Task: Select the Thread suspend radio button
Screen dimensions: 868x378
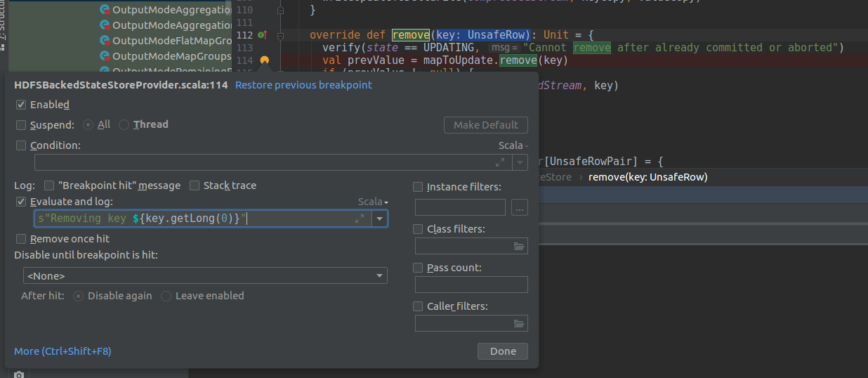Action: click(124, 125)
